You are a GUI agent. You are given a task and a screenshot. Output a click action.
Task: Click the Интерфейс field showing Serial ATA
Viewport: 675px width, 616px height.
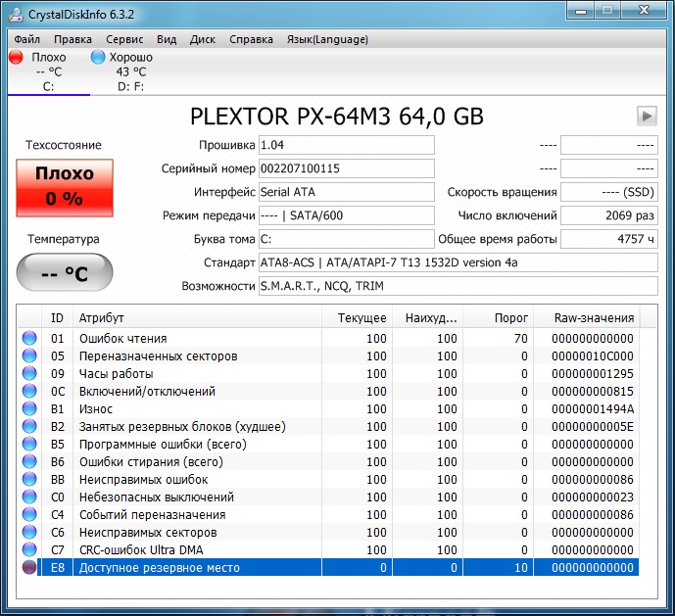pos(347,192)
